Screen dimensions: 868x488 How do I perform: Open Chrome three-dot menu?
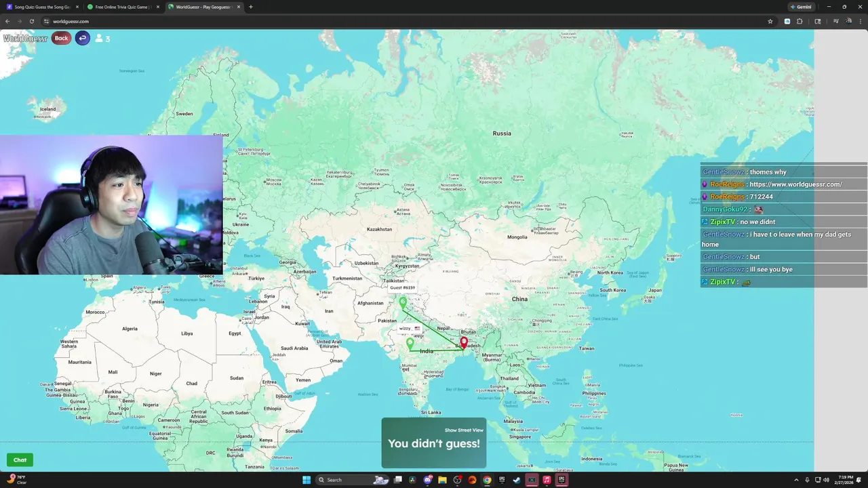(861, 21)
